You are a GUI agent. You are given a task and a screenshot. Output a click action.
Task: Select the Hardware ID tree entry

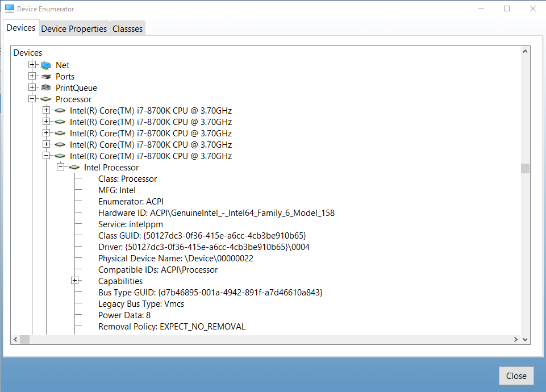pyautogui.click(x=216, y=213)
